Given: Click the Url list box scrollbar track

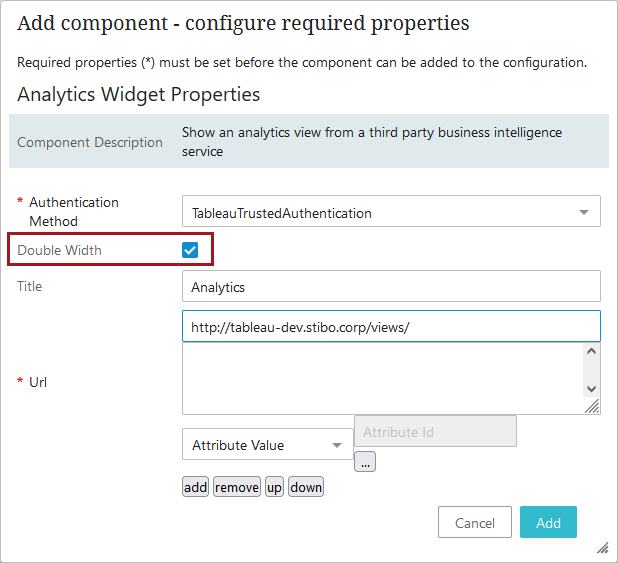Looking at the screenshot, I should point(591,370).
